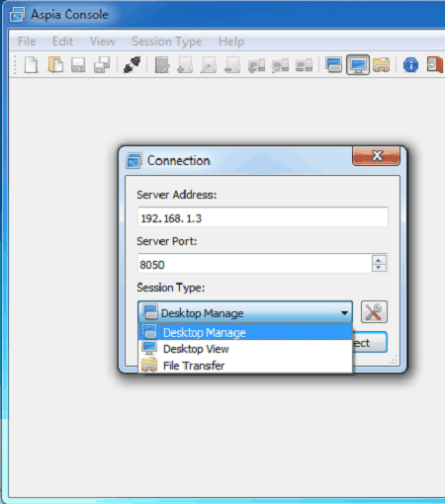
Task: Click the blue About info icon
Action: (x=410, y=65)
